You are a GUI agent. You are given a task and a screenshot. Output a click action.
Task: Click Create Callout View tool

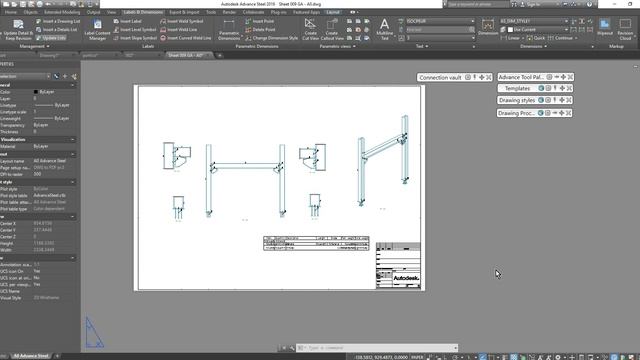tap(332, 29)
